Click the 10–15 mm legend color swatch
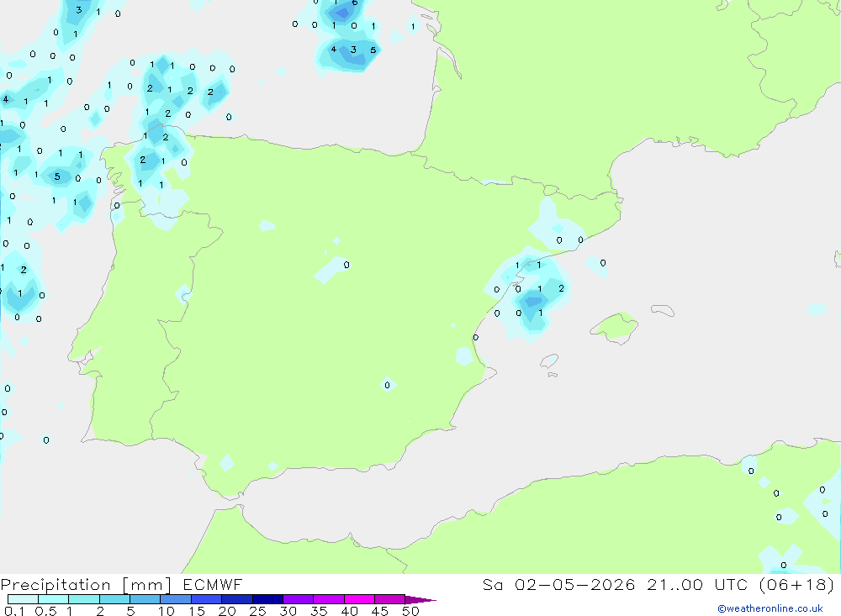The height and width of the screenshot is (616, 841). pyautogui.click(x=176, y=599)
